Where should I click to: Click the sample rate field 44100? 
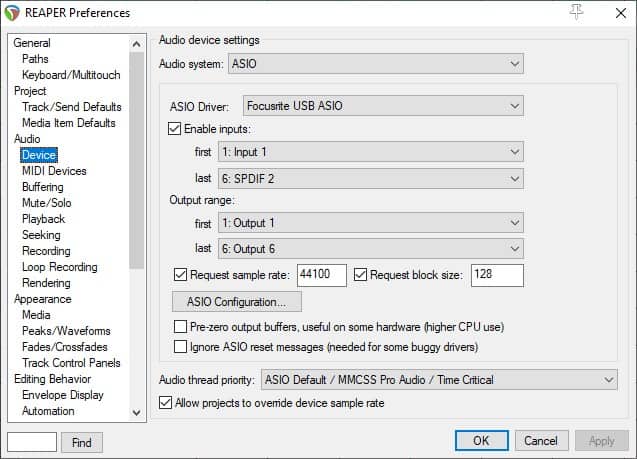322,275
